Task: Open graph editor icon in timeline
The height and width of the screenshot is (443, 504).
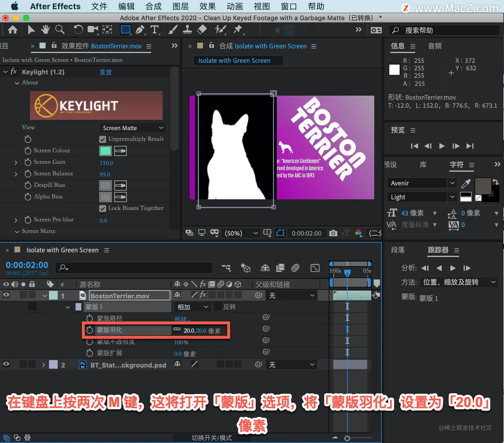Action: coord(315,267)
